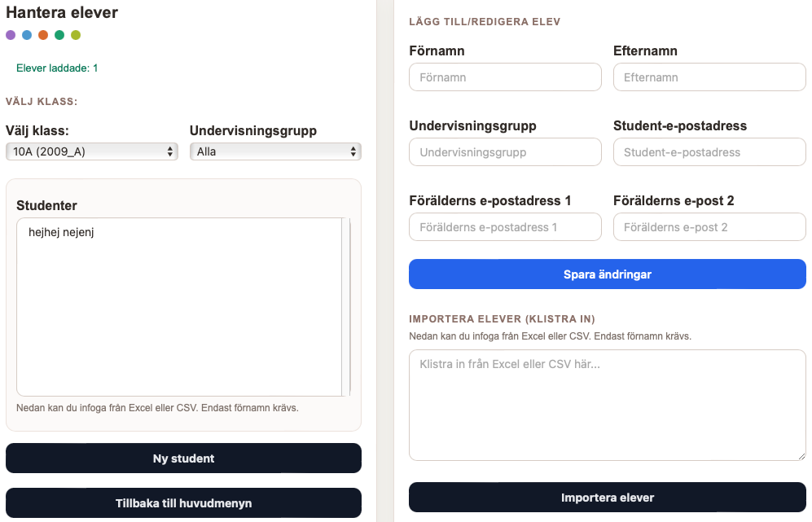Click Förälderns e-postadress 1 field
The image size is (812, 522).
point(505,227)
